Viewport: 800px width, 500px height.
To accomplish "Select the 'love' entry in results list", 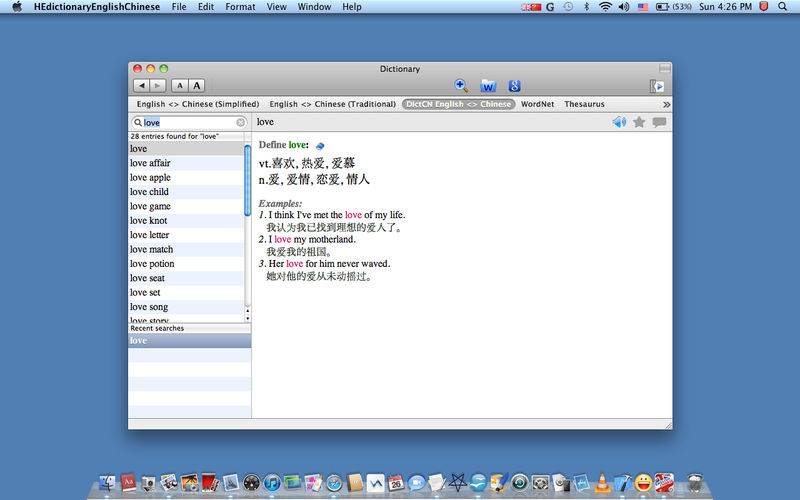I will pyautogui.click(x=186, y=148).
